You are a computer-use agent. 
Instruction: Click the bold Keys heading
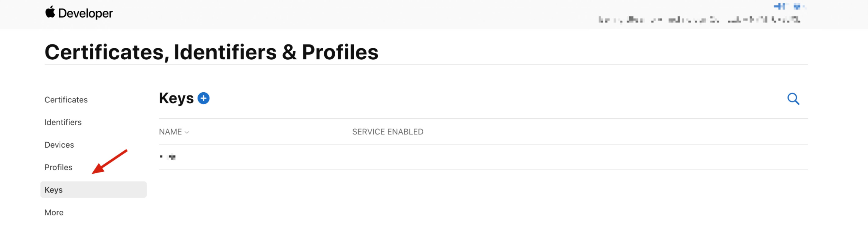click(176, 99)
